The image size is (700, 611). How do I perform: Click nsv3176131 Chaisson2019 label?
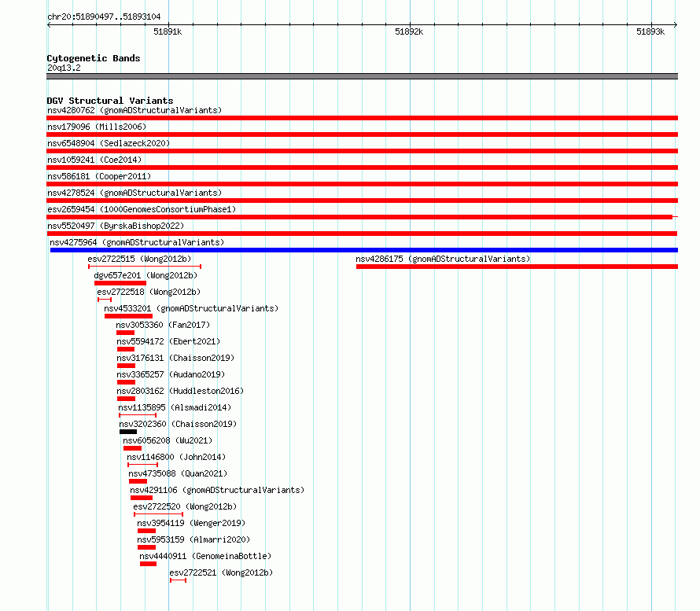(x=175, y=358)
